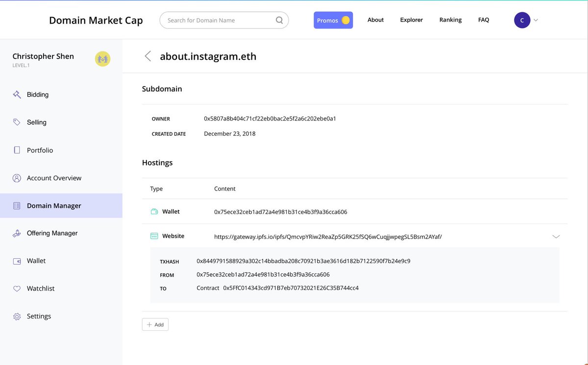588x365 pixels.
Task: Click the Content column header
Action: [x=225, y=189]
